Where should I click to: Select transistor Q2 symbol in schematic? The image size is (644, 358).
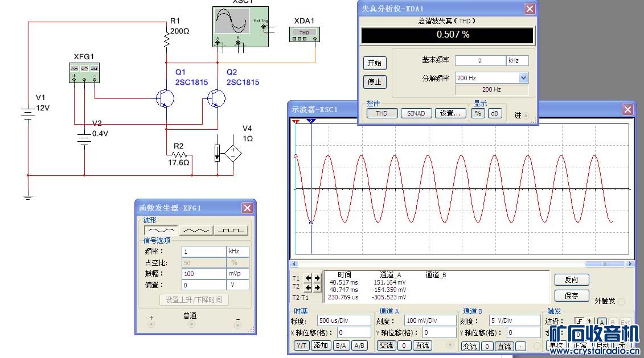point(216,98)
